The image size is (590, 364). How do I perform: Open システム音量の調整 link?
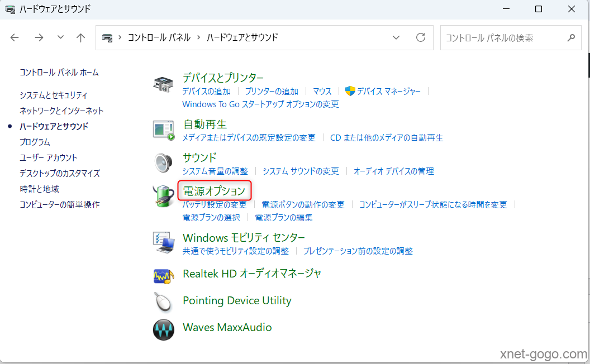tap(215, 171)
